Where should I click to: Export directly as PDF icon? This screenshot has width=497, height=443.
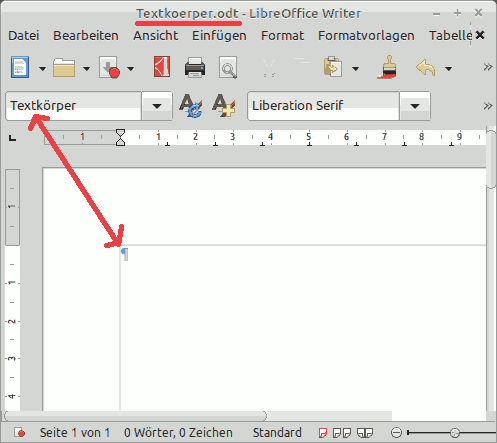pos(162,67)
